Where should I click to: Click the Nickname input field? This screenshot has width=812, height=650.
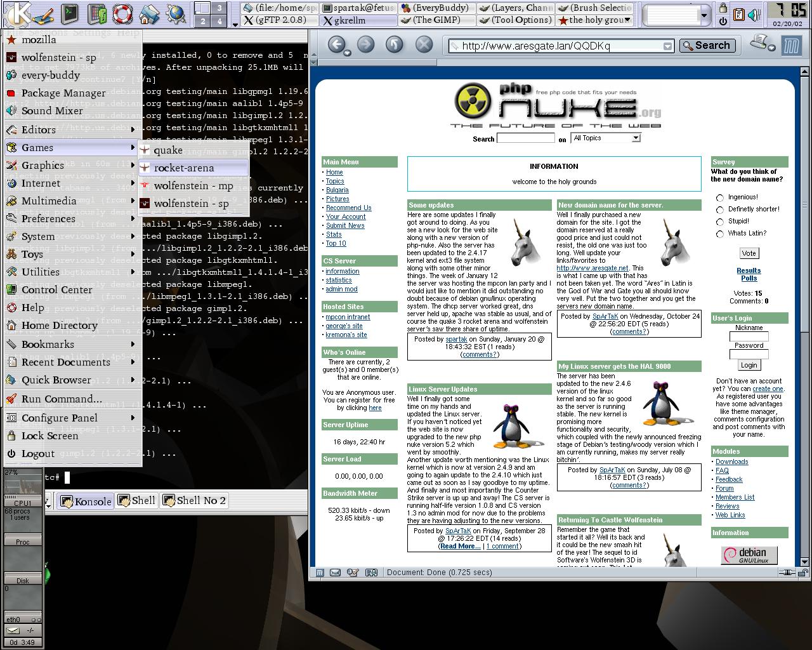click(x=749, y=337)
